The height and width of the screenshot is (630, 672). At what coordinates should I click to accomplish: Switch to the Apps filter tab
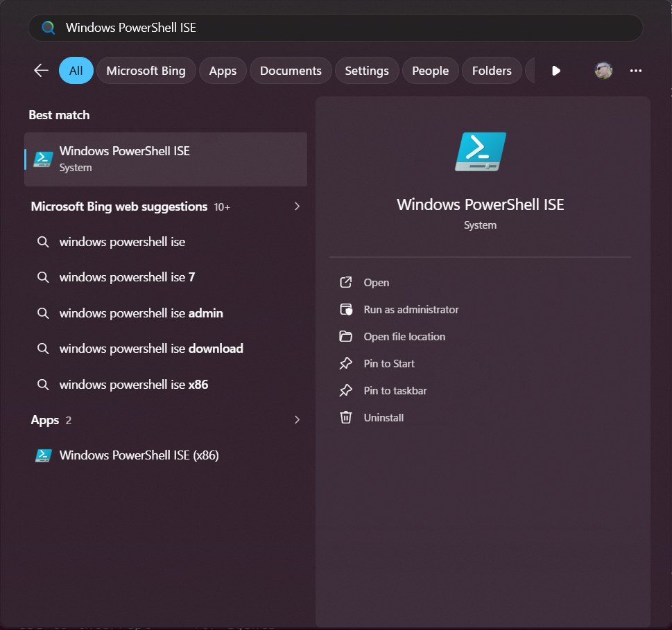coord(223,70)
